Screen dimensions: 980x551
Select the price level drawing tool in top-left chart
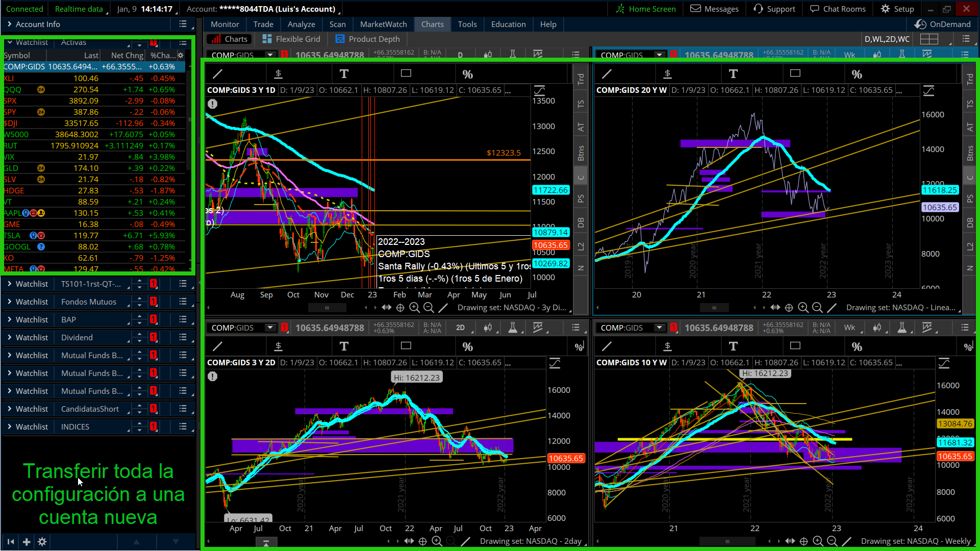[x=278, y=74]
